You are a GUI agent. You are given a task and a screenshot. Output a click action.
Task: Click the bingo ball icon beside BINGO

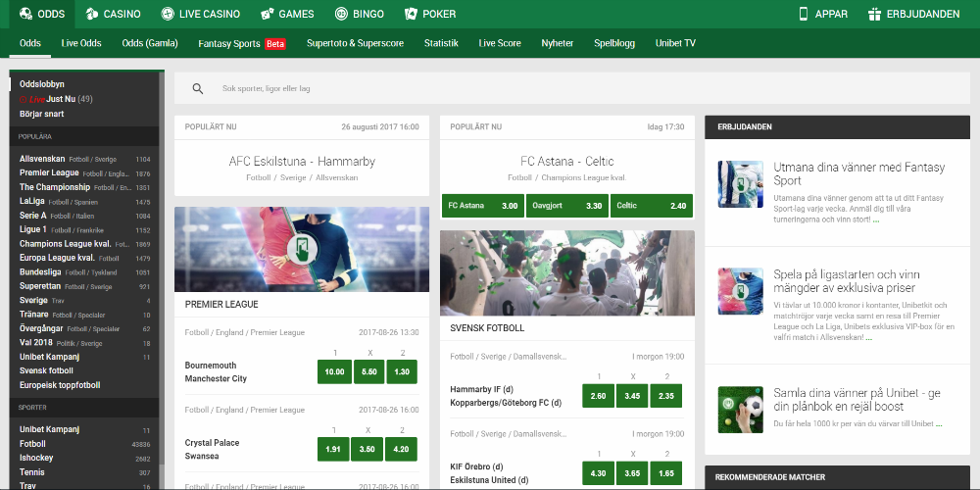[341, 14]
